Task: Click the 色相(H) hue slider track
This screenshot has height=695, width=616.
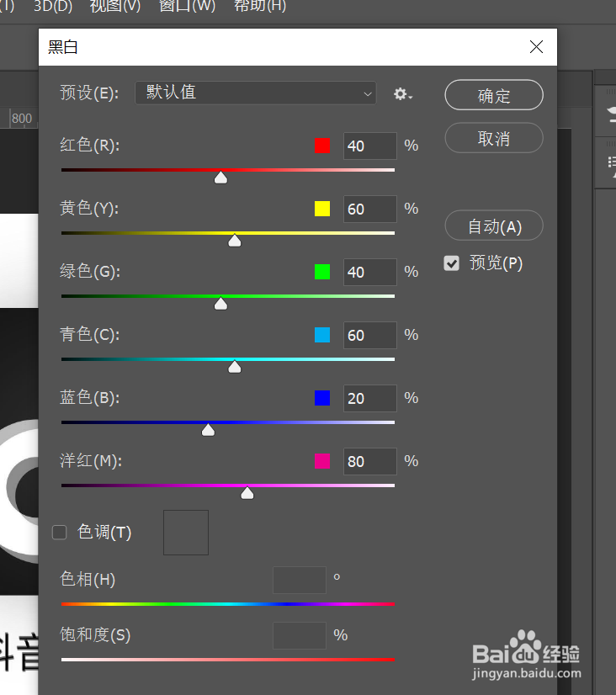Action: (228, 604)
